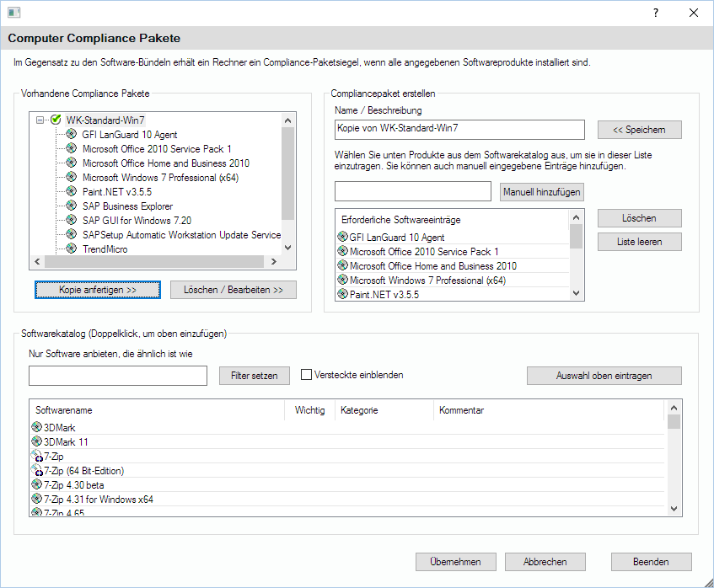
Task: Clear entries with Liste leeren button
Action: (639, 242)
